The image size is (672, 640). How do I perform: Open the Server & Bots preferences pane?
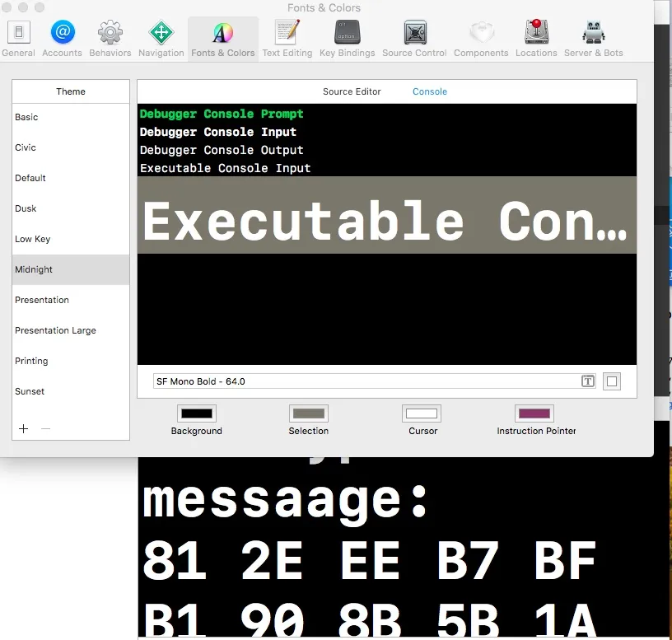click(594, 39)
